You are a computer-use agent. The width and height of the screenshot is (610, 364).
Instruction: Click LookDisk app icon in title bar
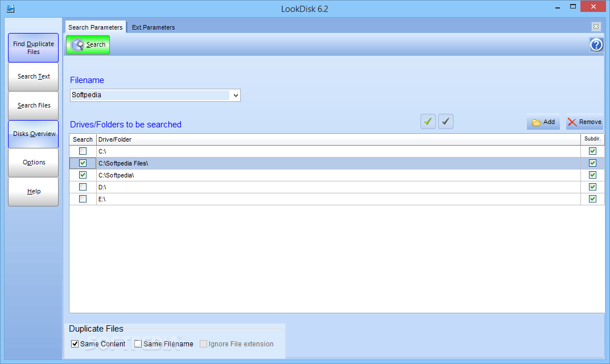point(10,9)
